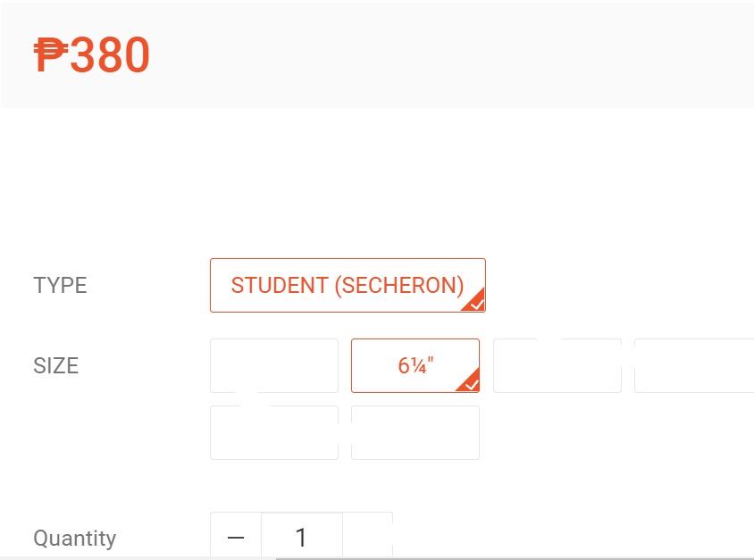Focus the quantity input field showing 1

301,537
